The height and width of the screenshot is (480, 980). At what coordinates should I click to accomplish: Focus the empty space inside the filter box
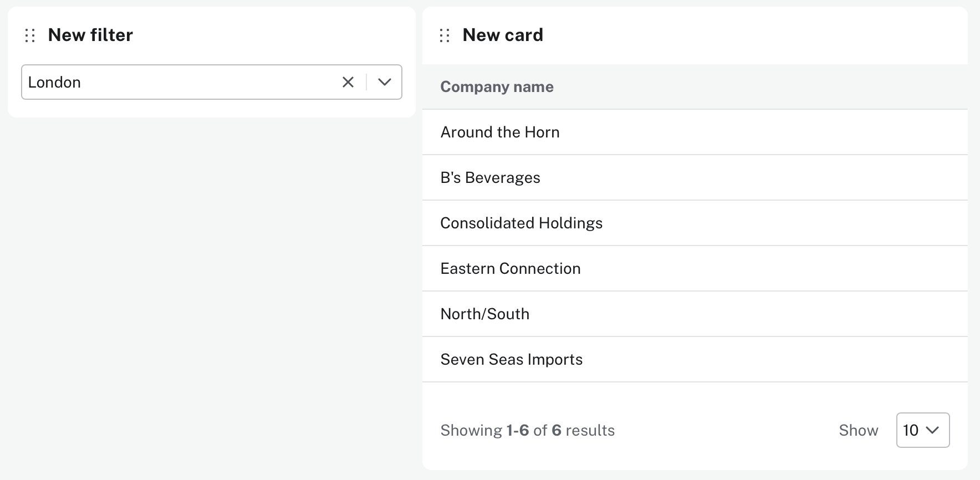coord(211,82)
